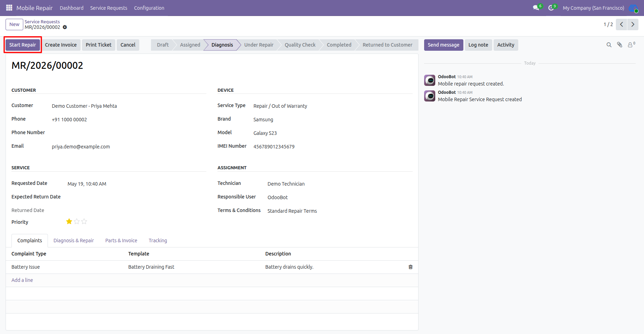Click the Expected Return Date field

click(x=137, y=197)
